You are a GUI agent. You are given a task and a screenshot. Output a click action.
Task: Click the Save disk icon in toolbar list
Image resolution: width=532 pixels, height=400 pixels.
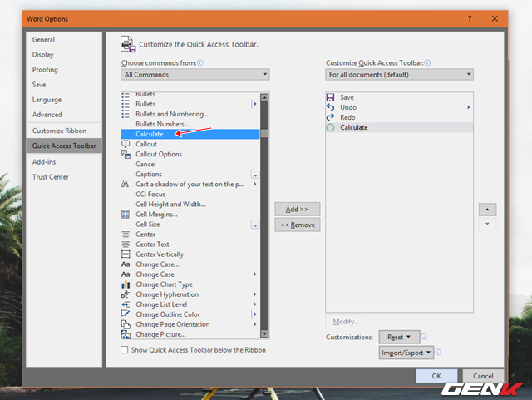coord(330,97)
